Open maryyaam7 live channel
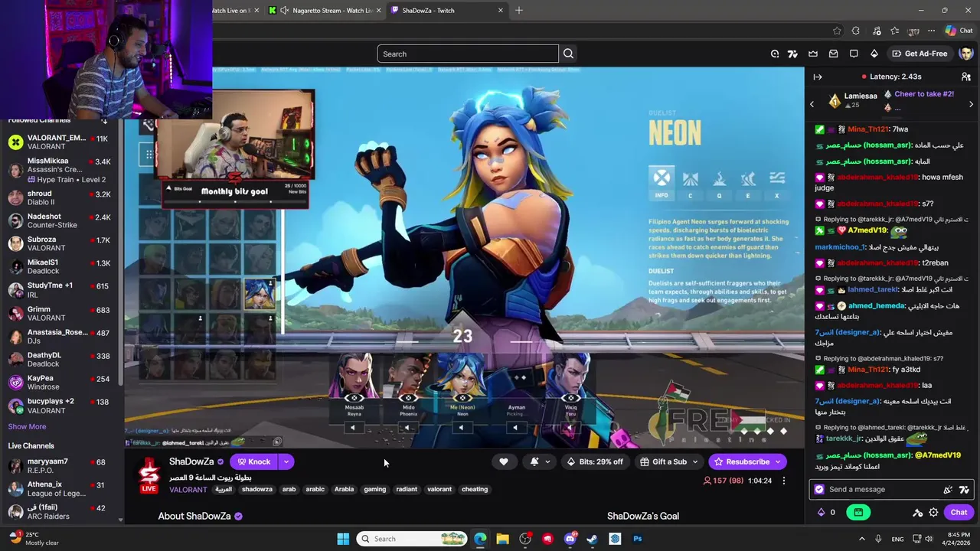The height and width of the screenshot is (551, 980). (x=60, y=466)
